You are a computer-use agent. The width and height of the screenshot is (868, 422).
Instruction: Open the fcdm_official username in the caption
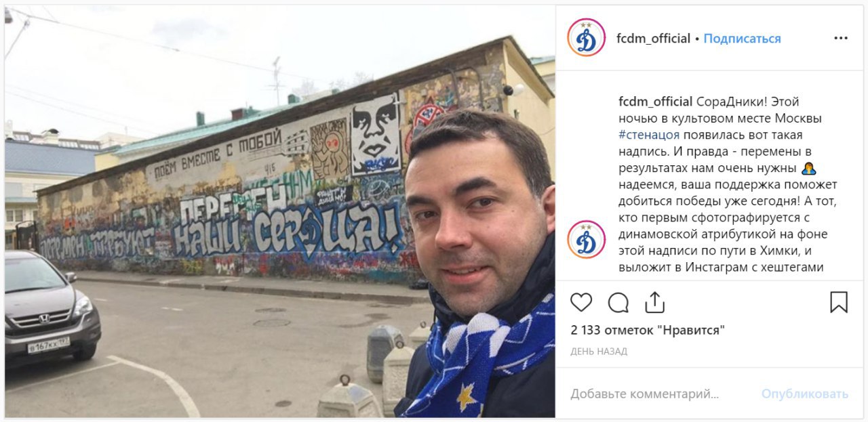click(x=656, y=102)
